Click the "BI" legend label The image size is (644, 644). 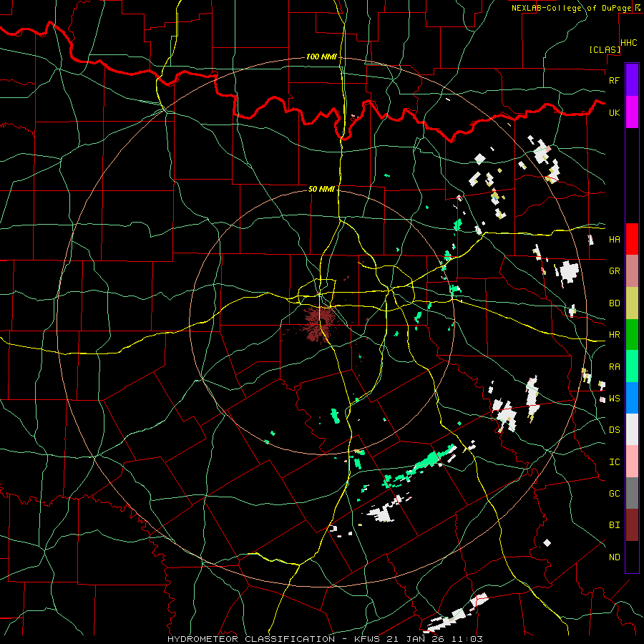614,525
